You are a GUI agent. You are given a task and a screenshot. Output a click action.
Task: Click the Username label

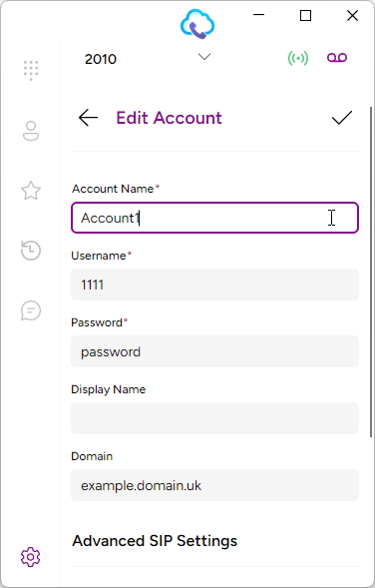pos(99,256)
